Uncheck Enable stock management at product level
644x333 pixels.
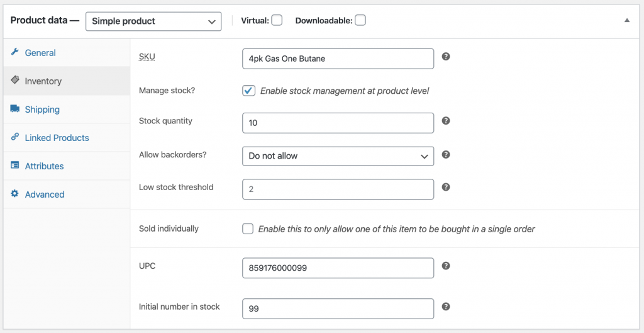tap(248, 91)
